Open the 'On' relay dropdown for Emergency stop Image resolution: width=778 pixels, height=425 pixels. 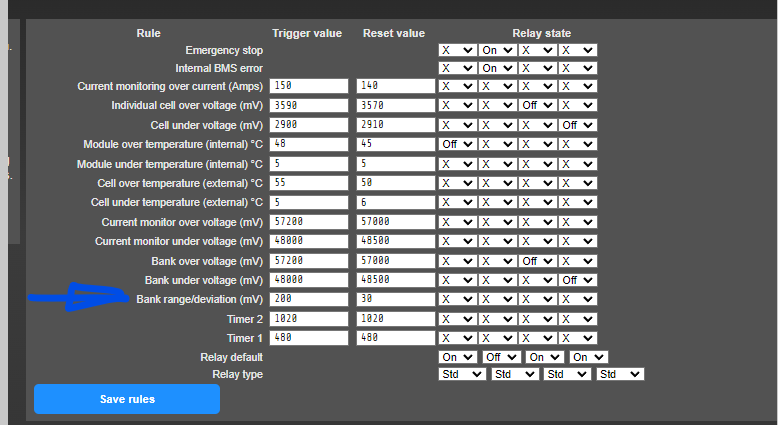coord(497,49)
